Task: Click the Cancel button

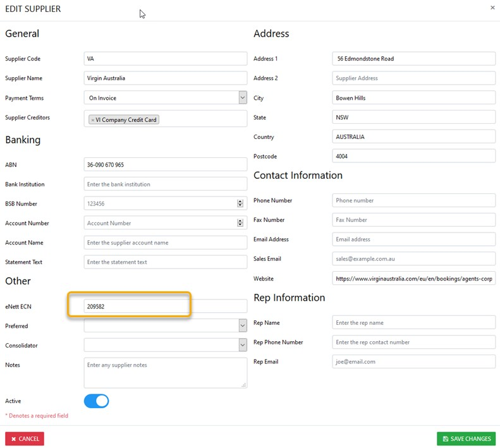Action: 25,439
